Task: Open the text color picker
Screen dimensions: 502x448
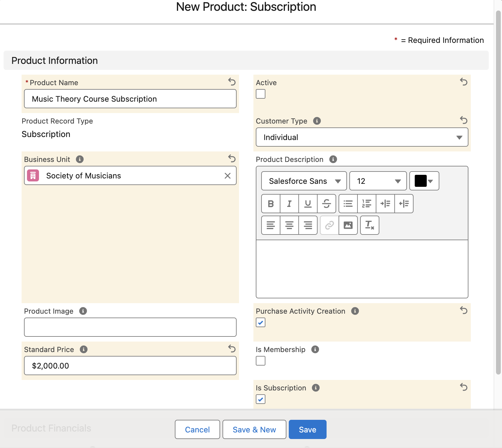Action: pyautogui.click(x=424, y=181)
